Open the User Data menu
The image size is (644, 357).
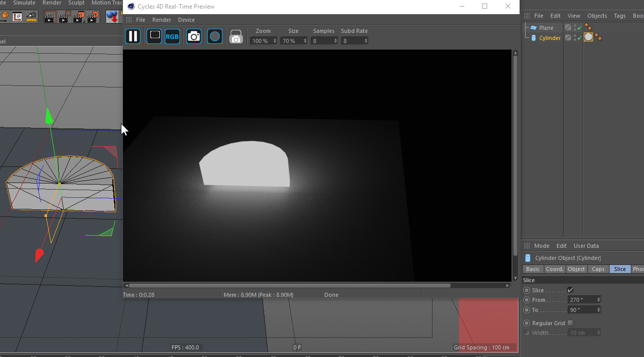coord(586,246)
